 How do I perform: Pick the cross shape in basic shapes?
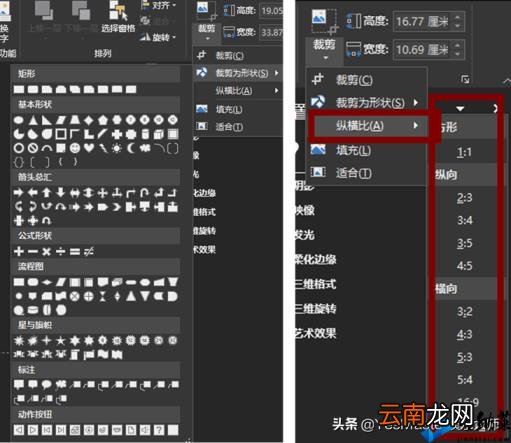pyautogui.click(x=117, y=134)
